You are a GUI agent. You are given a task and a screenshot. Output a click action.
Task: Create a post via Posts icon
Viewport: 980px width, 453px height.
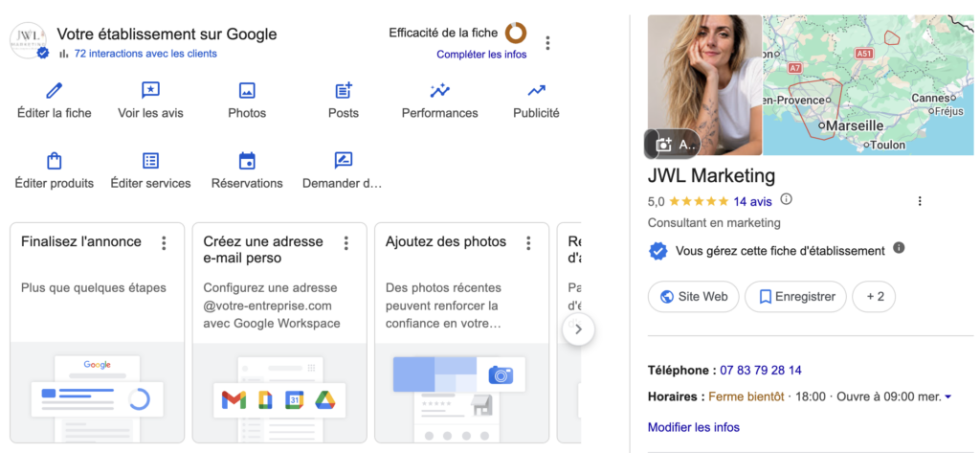click(x=344, y=91)
